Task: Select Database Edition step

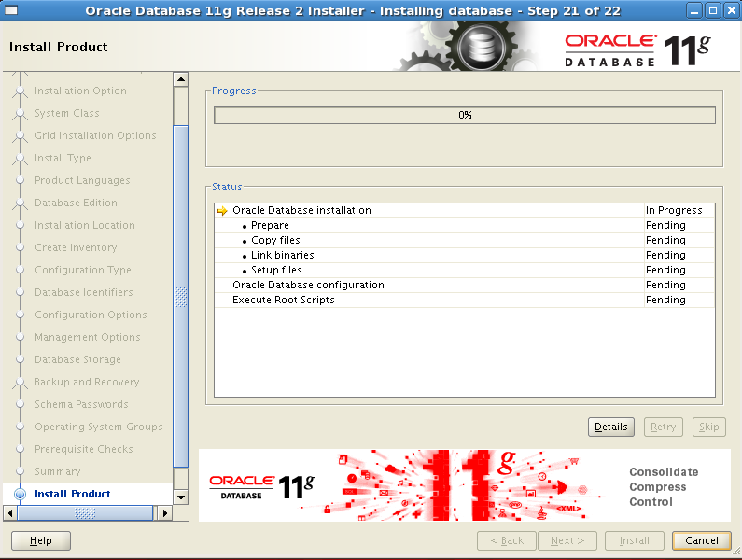Action: (76, 203)
